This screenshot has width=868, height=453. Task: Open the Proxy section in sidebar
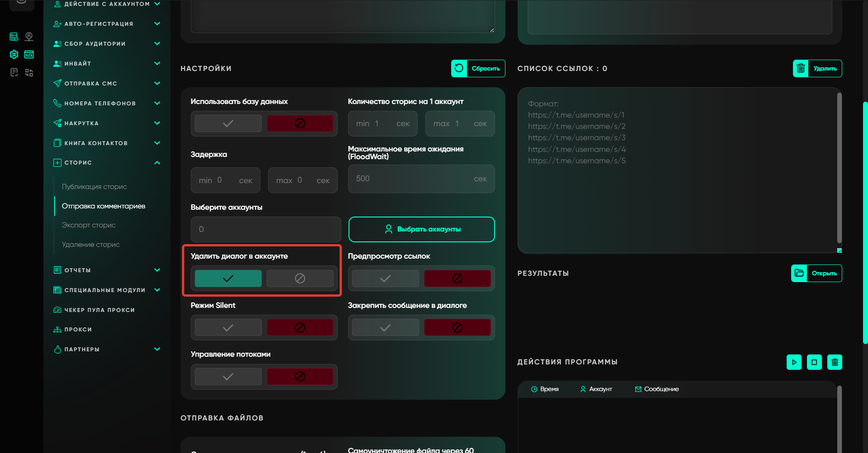pos(78,330)
